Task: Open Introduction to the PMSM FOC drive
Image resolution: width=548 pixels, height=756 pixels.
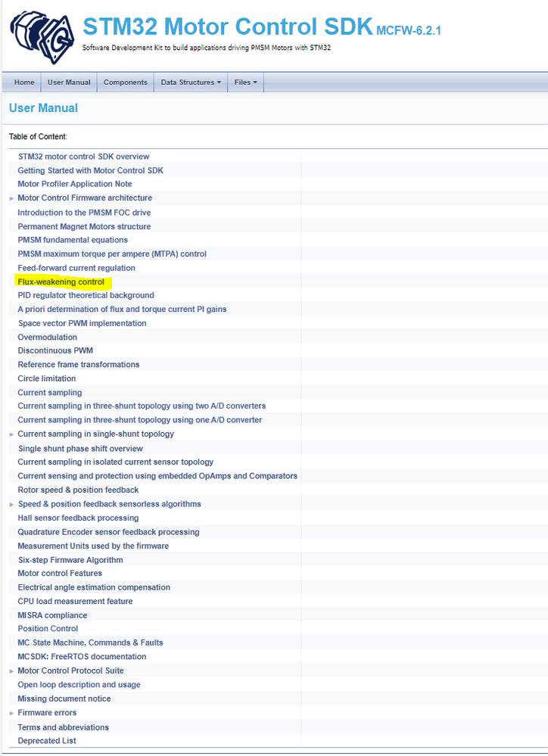Action: [84, 212]
